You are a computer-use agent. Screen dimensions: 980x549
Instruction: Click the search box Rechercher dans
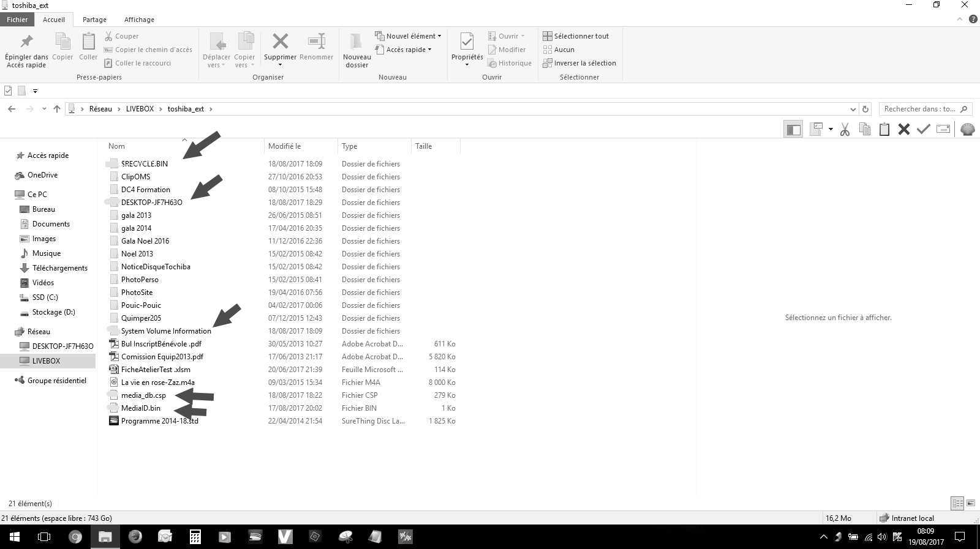coord(925,109)
